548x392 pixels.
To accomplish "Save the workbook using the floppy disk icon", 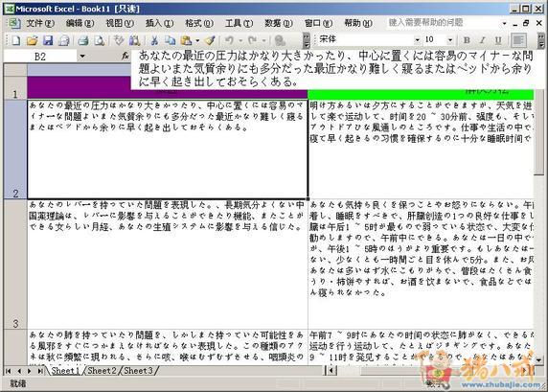I will tap(48, 40).
